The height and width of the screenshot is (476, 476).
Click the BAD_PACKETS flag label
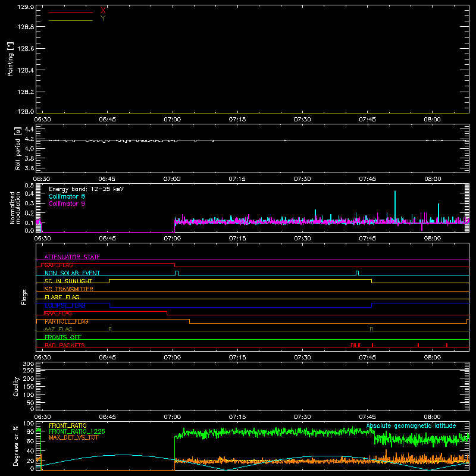(65, 345)
